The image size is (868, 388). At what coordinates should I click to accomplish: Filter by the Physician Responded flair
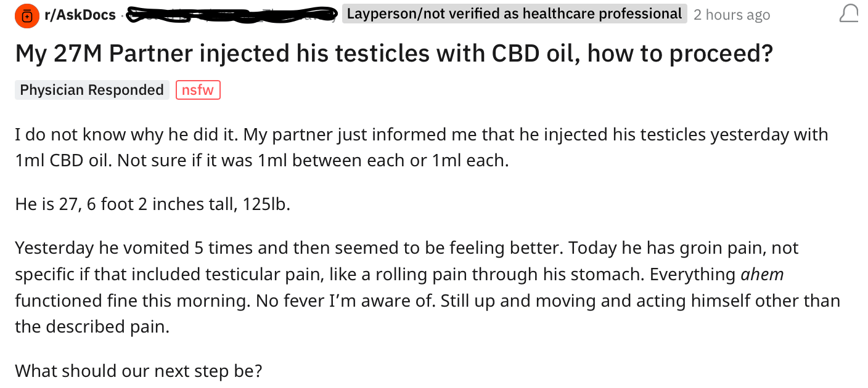(92, 90)
